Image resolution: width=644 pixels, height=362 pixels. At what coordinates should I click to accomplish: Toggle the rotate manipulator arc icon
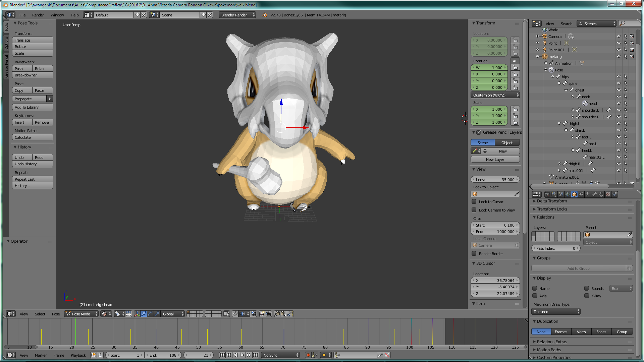click(150, 314)
